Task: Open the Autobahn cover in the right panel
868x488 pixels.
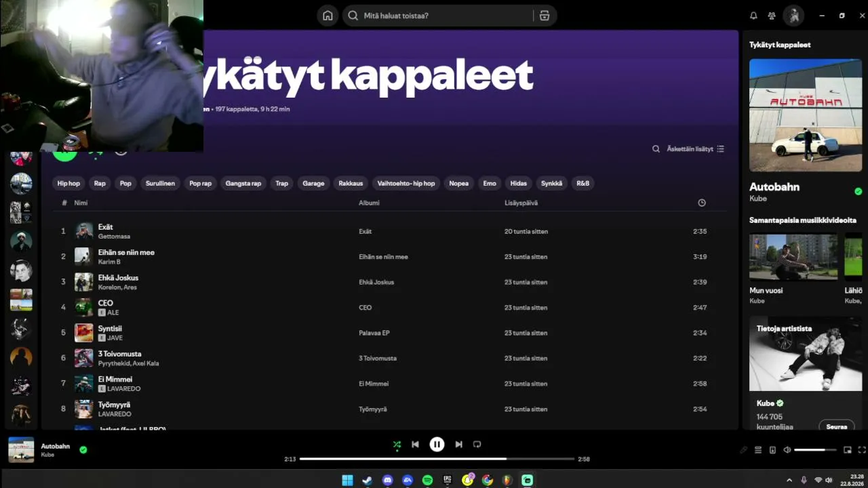Action: pyautogui.click(x=806, y=115)
